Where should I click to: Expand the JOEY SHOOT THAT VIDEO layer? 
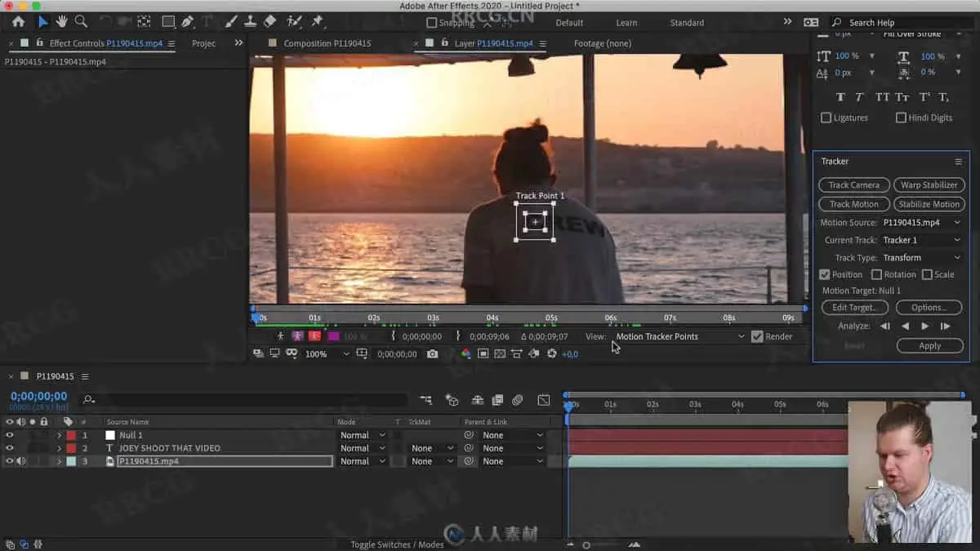[x=59, y=448]
